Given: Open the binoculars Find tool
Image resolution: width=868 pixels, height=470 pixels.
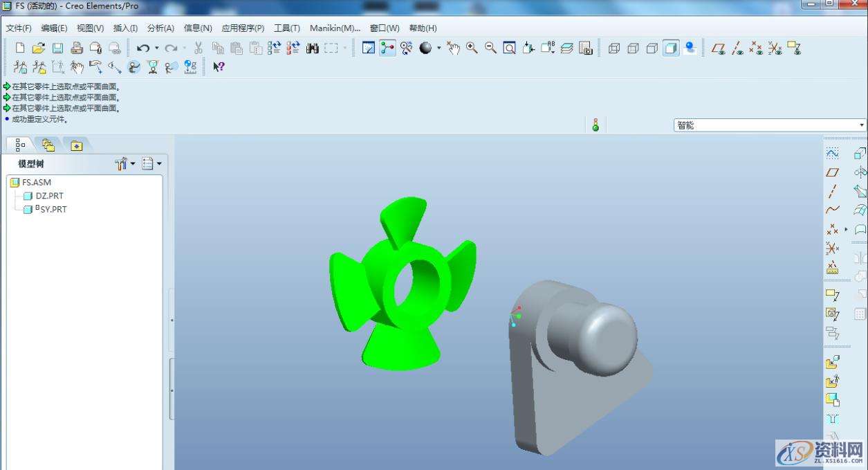Looking at the screenshot, I should pyautogui.click(x=312, y=48).
